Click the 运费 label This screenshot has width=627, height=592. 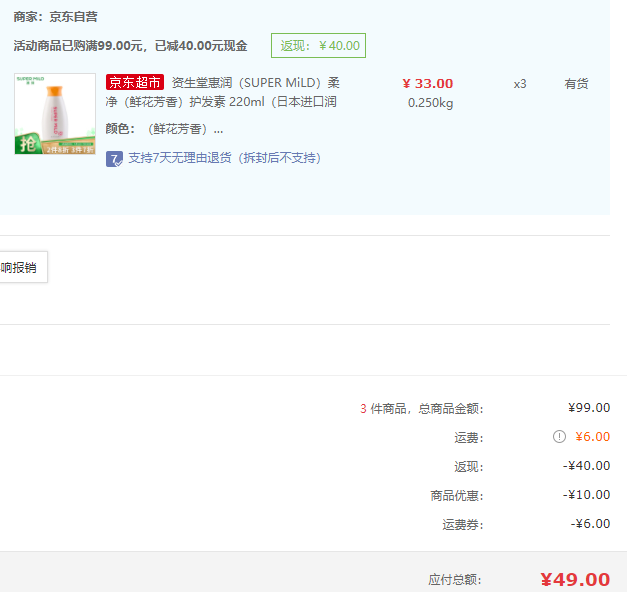tap(469, 438)
